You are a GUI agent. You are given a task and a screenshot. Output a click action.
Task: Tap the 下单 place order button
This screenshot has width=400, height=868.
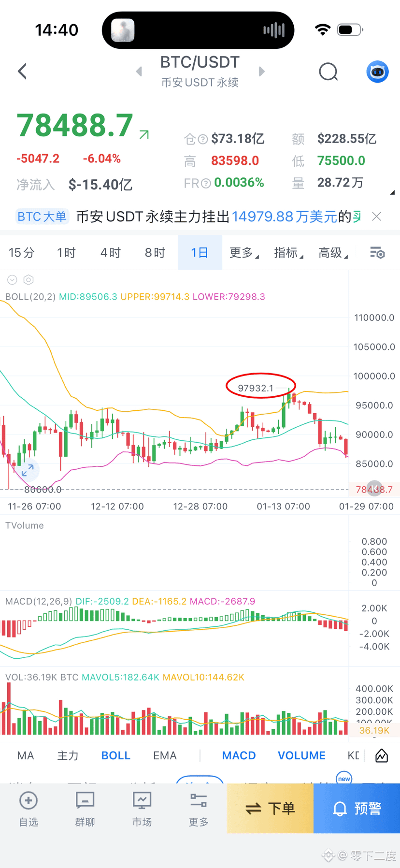[x=271, y=808]
